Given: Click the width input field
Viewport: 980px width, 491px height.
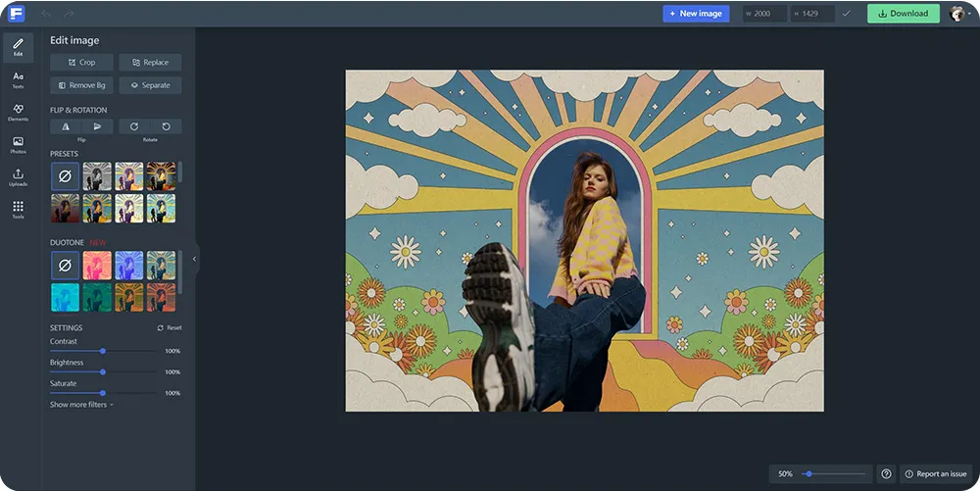Looking at the screenshot, I should 764,13.
